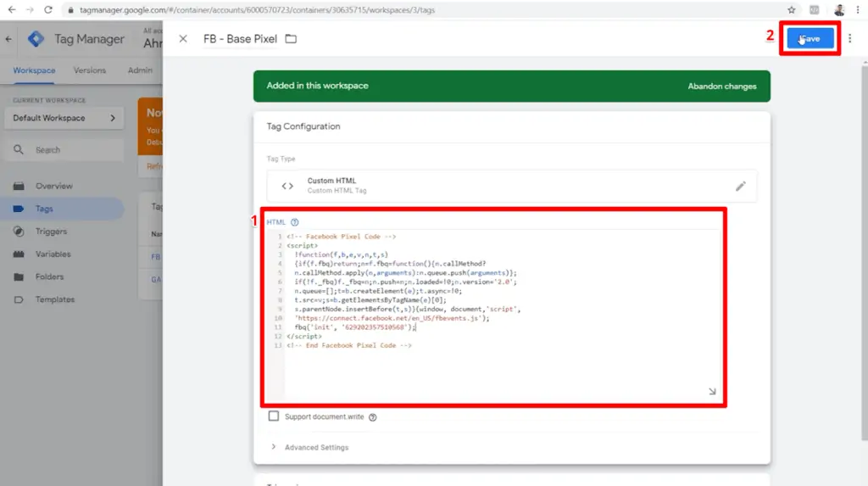868x486 pixels.
Task: Open the Chrome profile avatar
Action: tap(839, 10)
